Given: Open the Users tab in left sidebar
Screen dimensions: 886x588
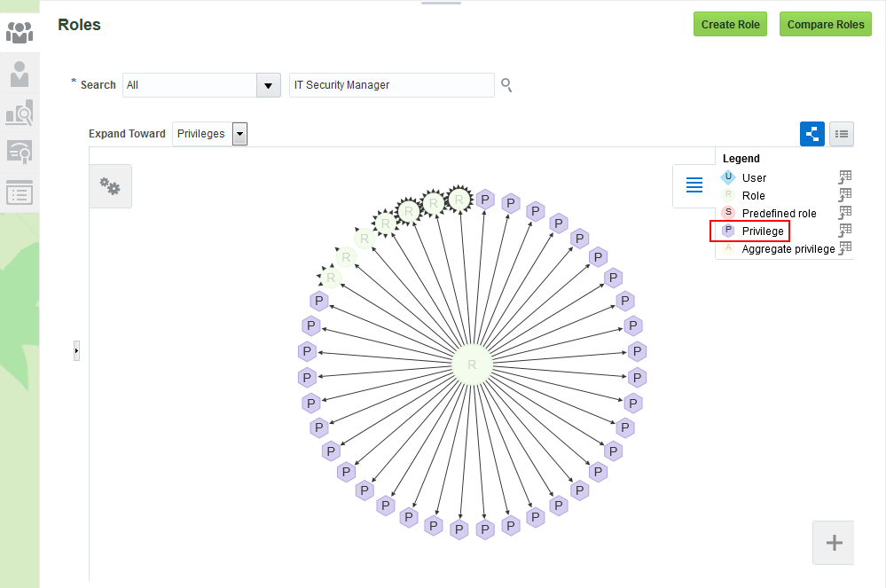Looking at the screenshot, I should 20,73.
